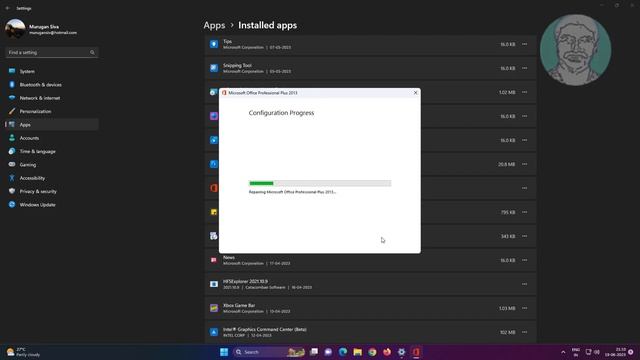The width and height of the screenshot is (640, 360).
Task: Click the HFSExplorer app icon
Action: [214, 284]
